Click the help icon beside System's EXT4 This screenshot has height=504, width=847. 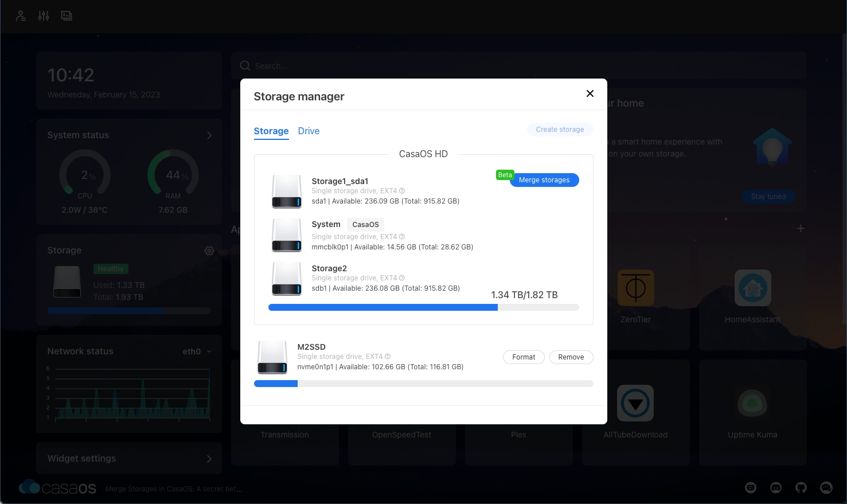402,237
